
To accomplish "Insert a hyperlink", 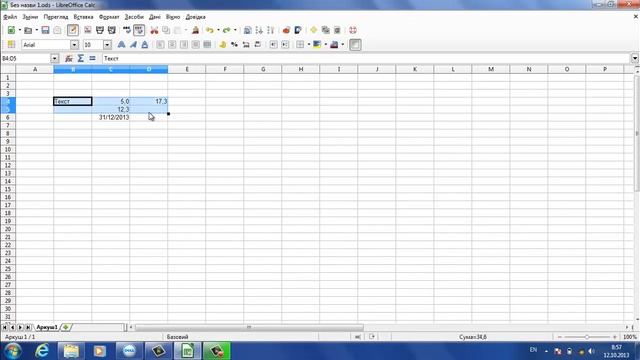I will pyautogui.click(x=247, y=30).
